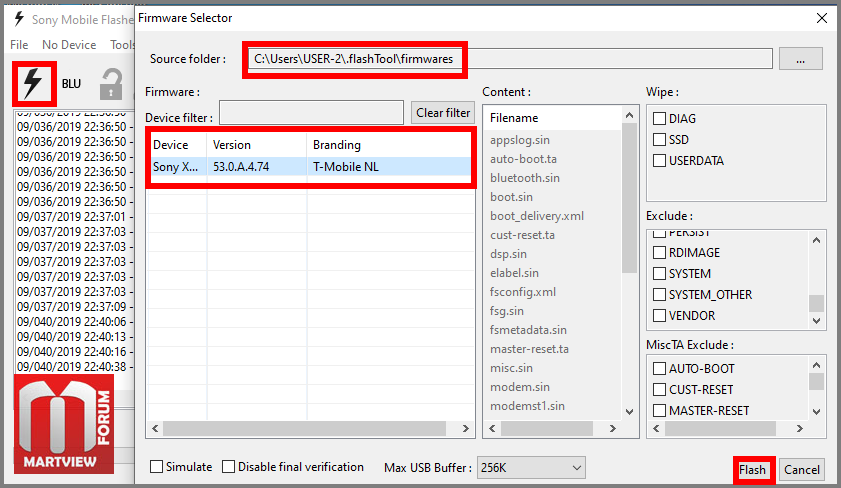Enable the DIAG wipe checkbox
841x488 pixels.
pos(659,119)
